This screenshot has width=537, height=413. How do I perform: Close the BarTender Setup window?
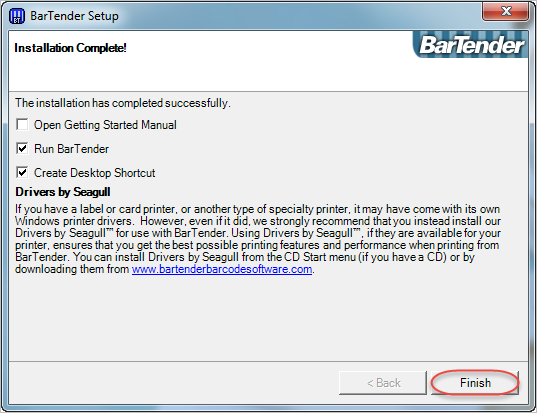[505, 11]
